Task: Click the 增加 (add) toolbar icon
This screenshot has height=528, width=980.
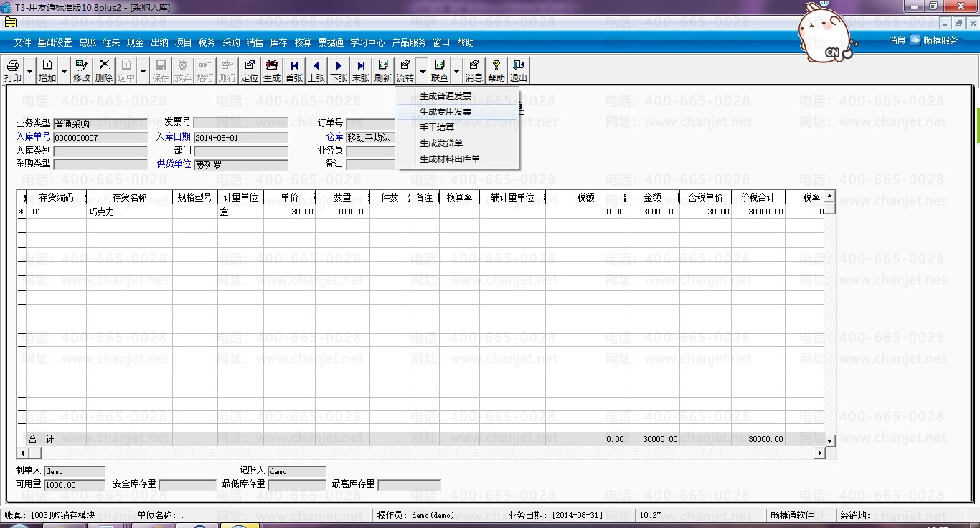Action: 47,70
